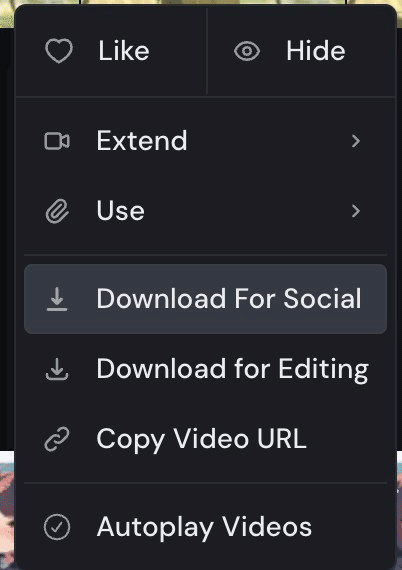Select the Hide text label
This screenshot has height=570, width=402.
[315, 51]
